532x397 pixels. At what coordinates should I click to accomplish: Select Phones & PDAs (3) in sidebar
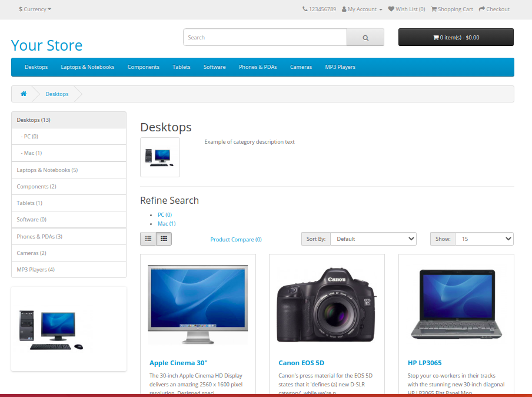pyautogui.click(x=69, y=236)
